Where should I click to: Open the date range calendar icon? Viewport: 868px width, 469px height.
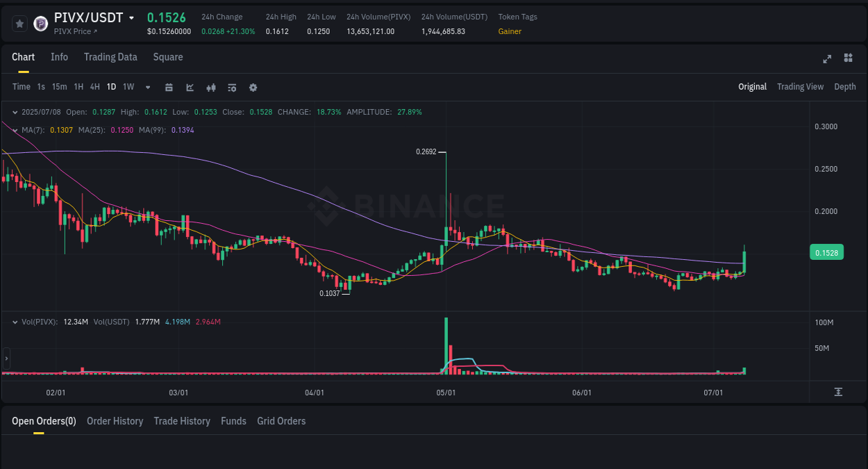[169, 87]
